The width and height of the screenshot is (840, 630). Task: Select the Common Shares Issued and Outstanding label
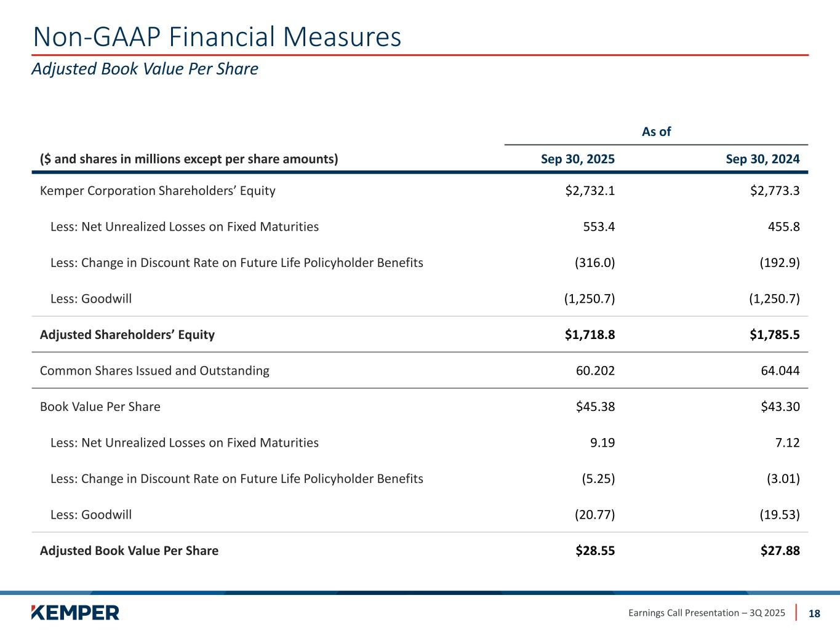(154, 371)
